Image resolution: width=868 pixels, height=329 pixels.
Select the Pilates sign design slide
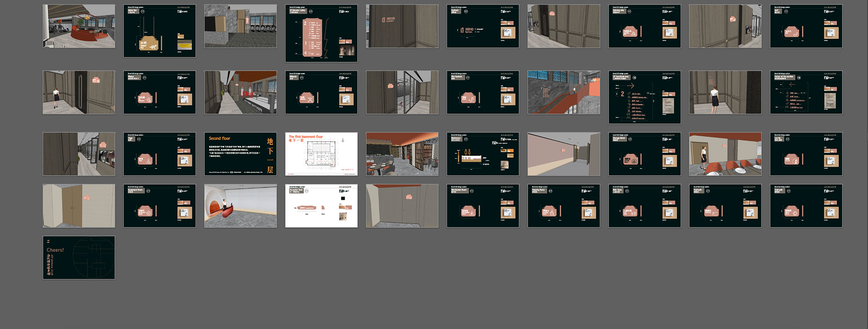(160, 92)
